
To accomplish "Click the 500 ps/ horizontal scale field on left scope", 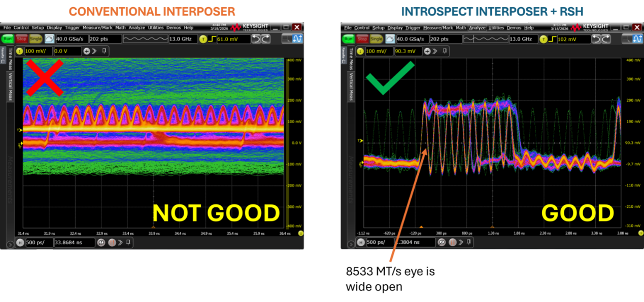I will coord(39,243).
